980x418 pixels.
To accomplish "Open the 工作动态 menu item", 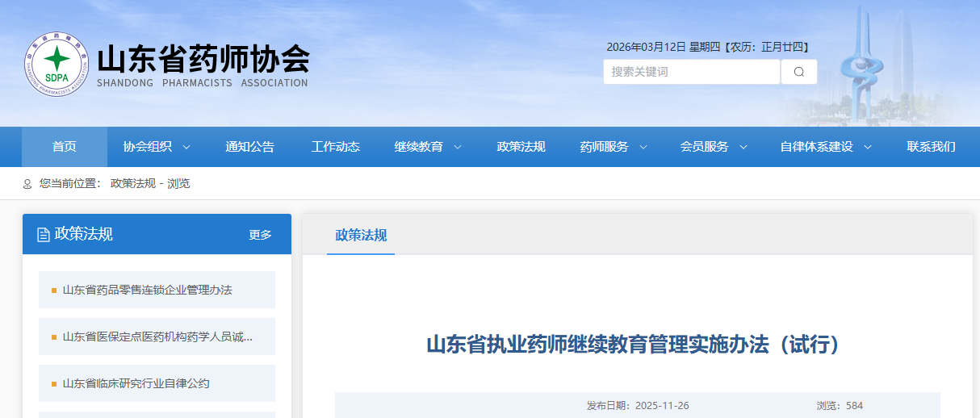I will point(336,147).
